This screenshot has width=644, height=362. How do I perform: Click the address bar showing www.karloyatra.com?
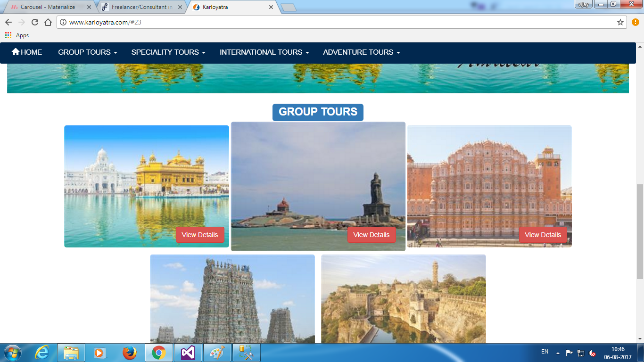pyautogui.click(x=330, y=22)
